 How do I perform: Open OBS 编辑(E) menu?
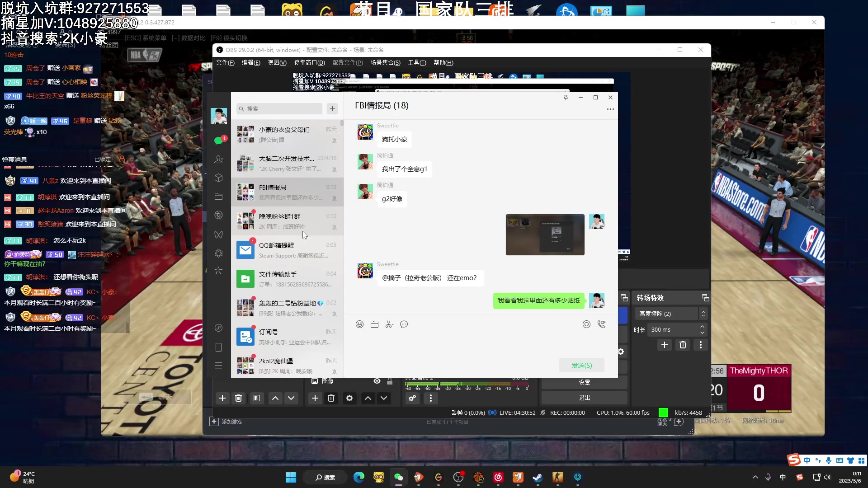[x=251, y=63]
